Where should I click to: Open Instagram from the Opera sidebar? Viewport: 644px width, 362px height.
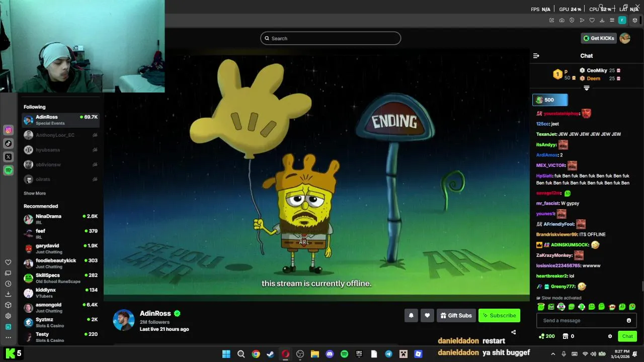tap(9, 130)
